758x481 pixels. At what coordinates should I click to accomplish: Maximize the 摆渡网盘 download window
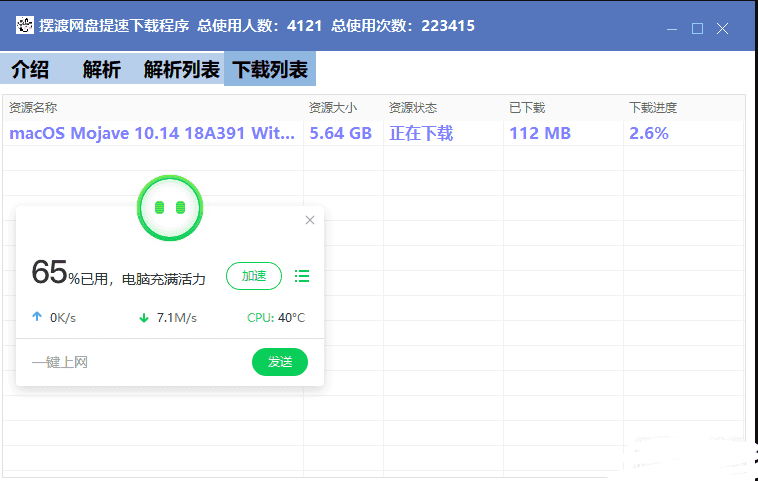(697, 28)
